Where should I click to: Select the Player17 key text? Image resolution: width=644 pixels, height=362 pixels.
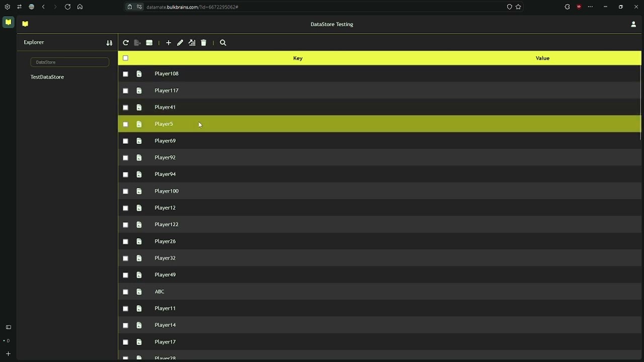point(165,342)
